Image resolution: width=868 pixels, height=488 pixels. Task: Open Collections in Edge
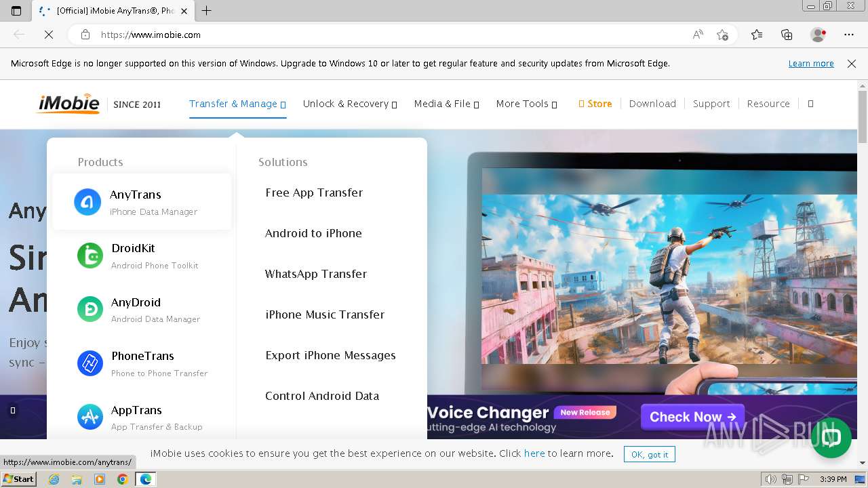[787, 35]
